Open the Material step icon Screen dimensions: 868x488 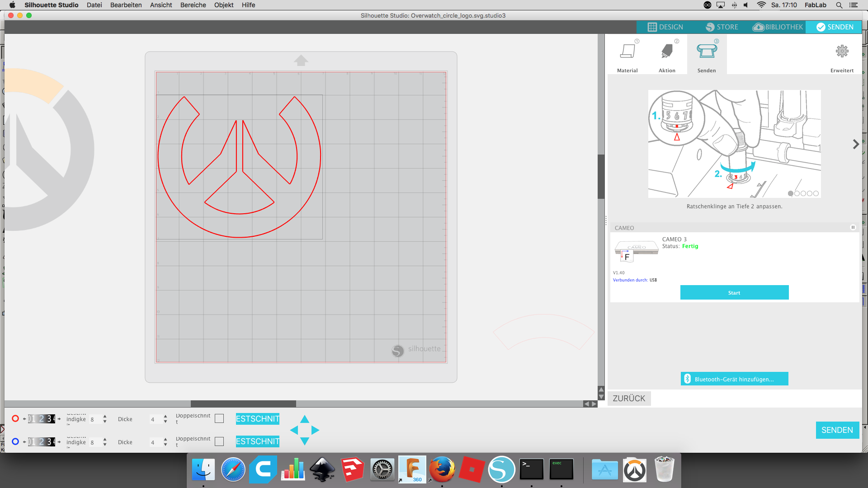627,52
